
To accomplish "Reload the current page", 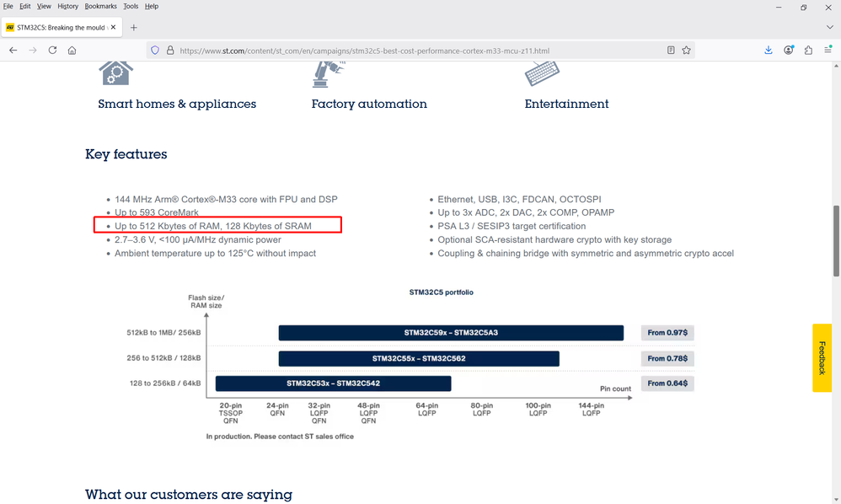I will 52,51.
